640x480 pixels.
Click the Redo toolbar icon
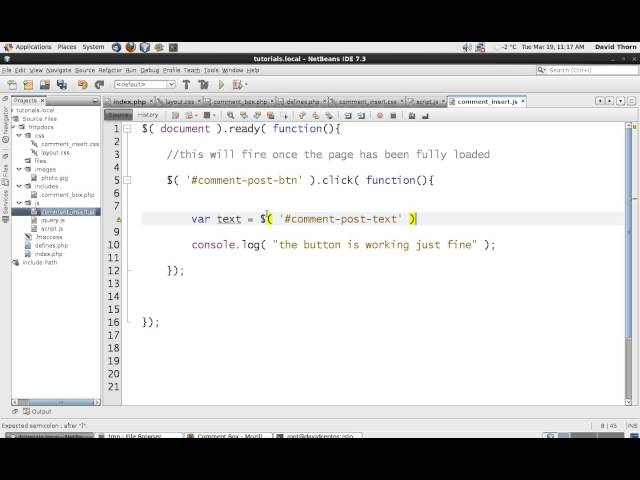pyautogui.click(x=99, y=85)
